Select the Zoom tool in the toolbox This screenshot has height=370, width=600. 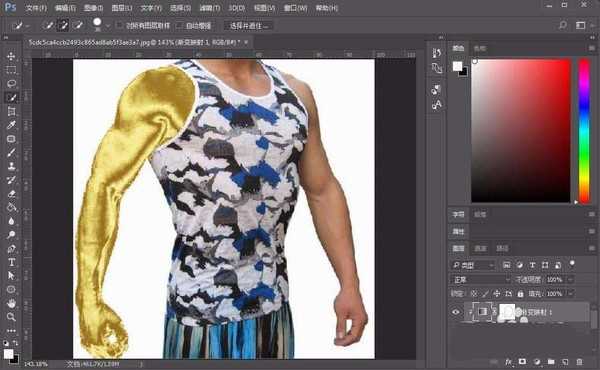click(x=11, y=317)
